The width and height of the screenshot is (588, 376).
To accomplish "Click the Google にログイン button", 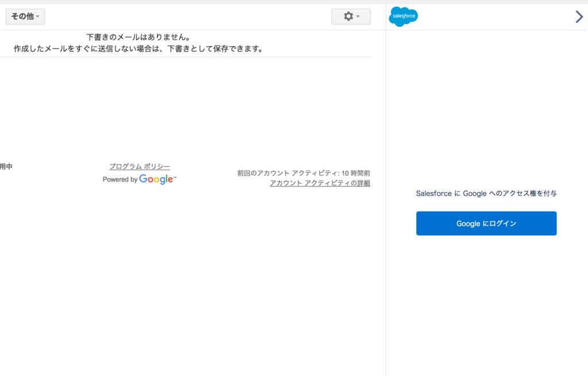I will click(486, 224).
